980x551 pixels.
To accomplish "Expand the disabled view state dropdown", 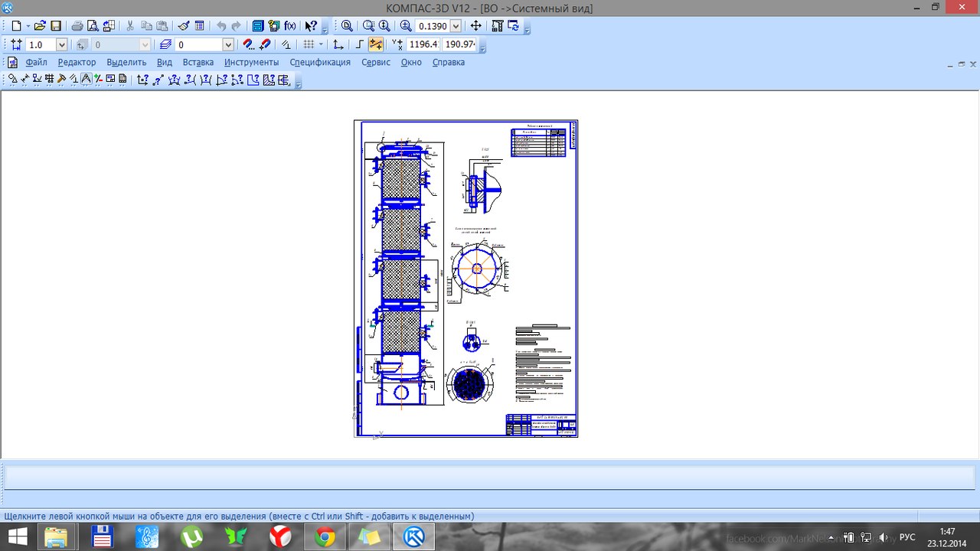I will (x=145, y=45).
